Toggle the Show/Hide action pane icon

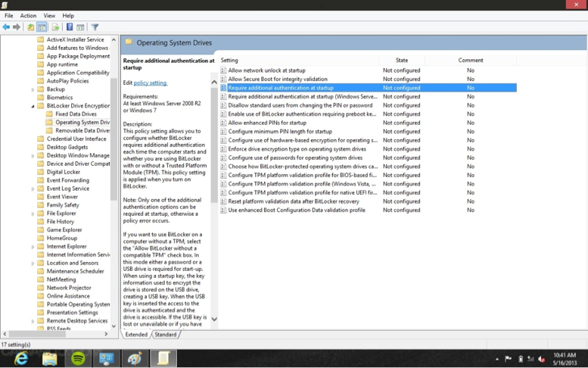[80, 27]
